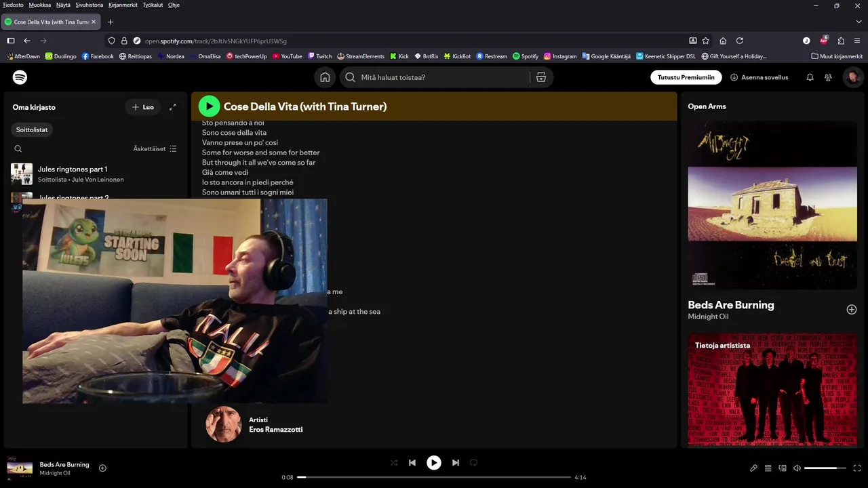Seek on the song progress bar
Screen dimensions: 868x488
[434, 477]
